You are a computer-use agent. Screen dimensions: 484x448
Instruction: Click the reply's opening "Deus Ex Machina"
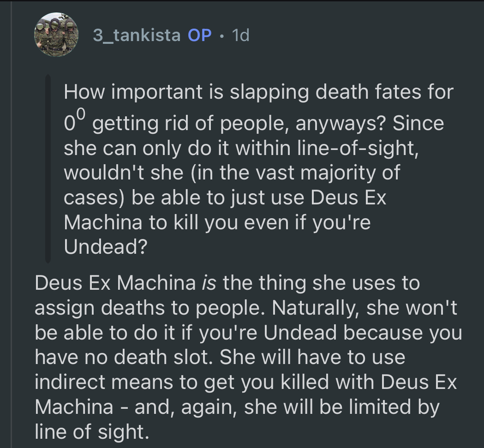click(x=115, y=283)
